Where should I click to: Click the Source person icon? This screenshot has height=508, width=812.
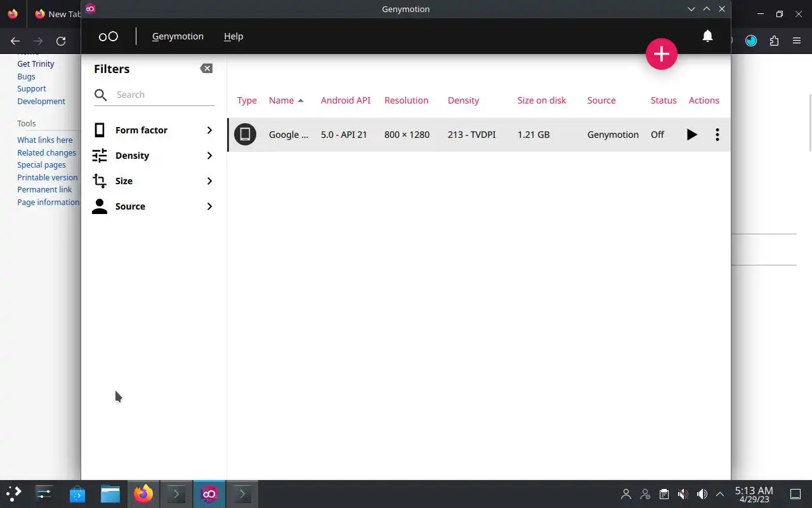point(100,206)
